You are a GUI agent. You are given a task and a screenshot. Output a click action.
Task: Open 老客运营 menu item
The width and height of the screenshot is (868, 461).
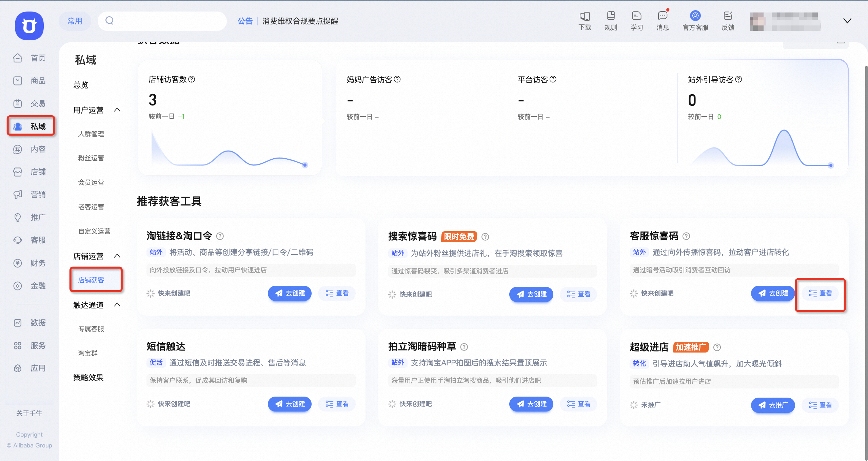91,207
